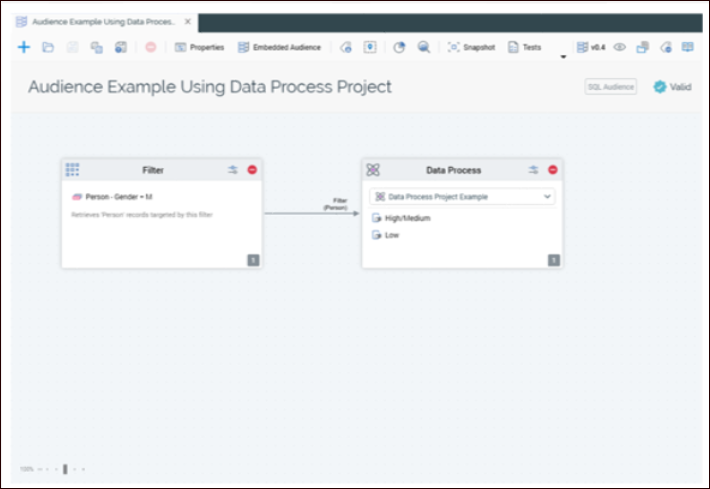Viewport: 710px width, 489px height.
Task: Click the pie chart icon in toolbar
Action: [398, 47]
